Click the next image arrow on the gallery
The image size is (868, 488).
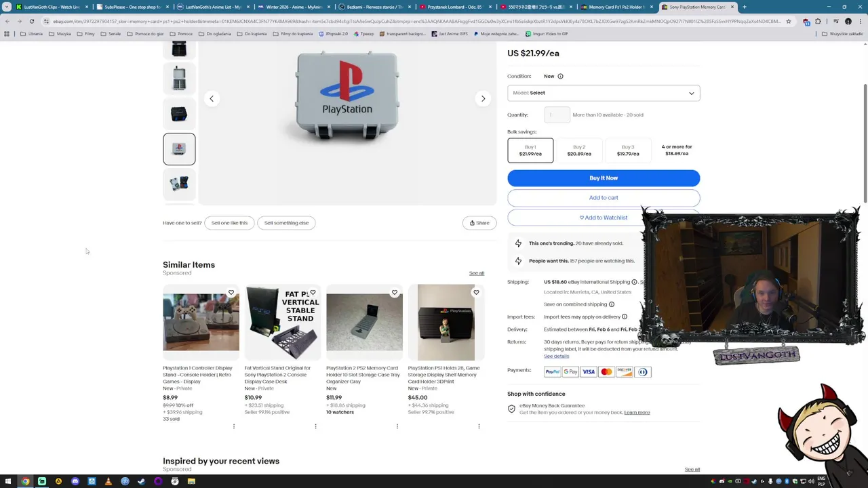click(x=483, y=98)
